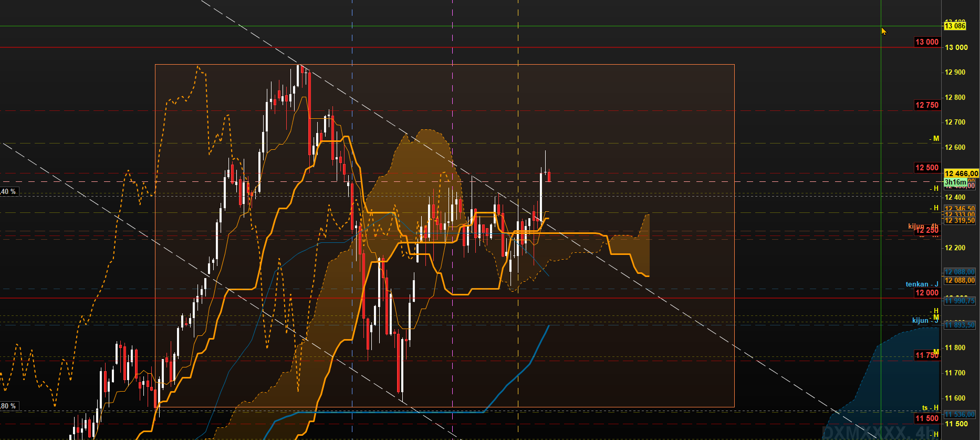
Task: Click the blue dashed vertical time line
Action: (x=352, y=220)
